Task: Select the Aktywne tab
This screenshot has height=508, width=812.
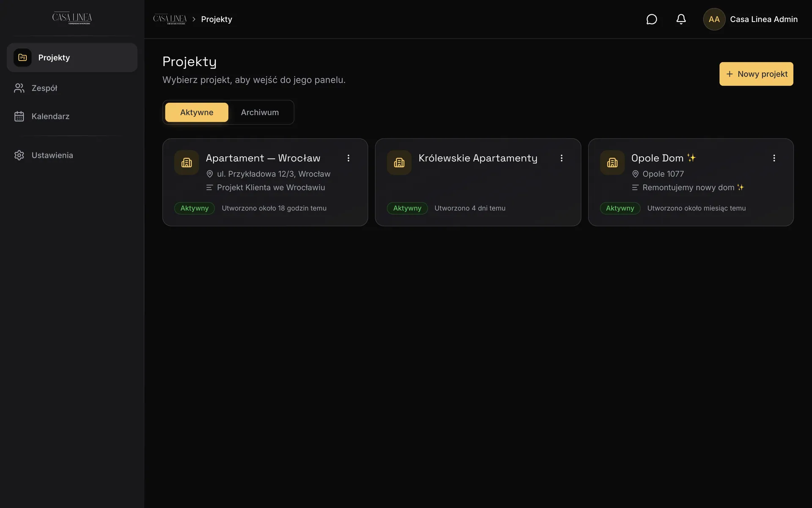Action: click(197, 113)
